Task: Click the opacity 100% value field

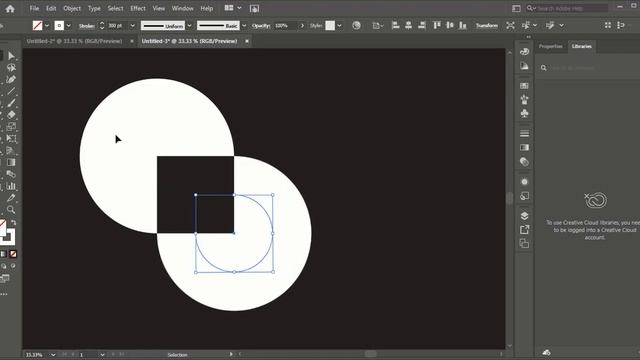Action: (x=285, y=26)
